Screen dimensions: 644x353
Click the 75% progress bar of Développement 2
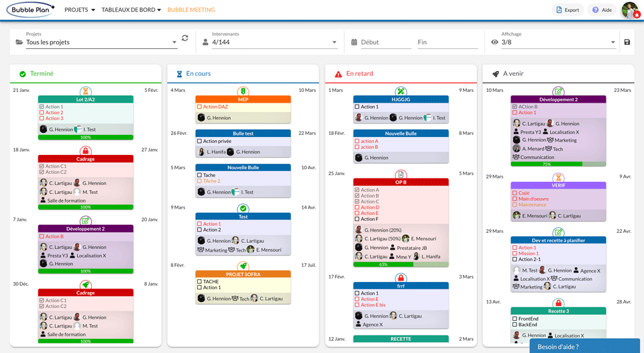click(558, 164)
